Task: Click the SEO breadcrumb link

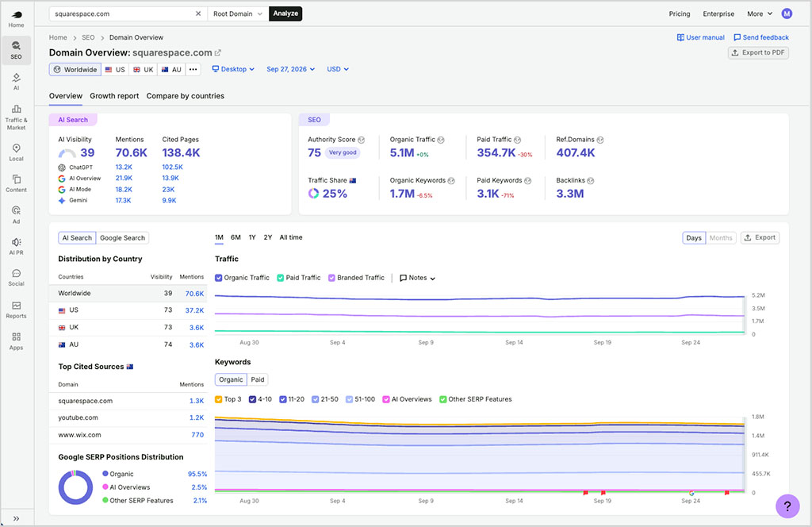Action: coord(88,37)
